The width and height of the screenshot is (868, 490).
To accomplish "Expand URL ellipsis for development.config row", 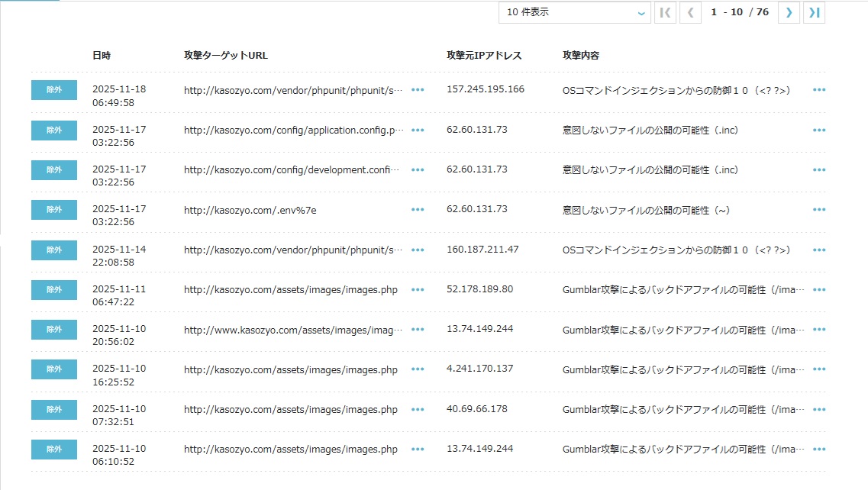I will pyautogui.click(x=418, y=170).
